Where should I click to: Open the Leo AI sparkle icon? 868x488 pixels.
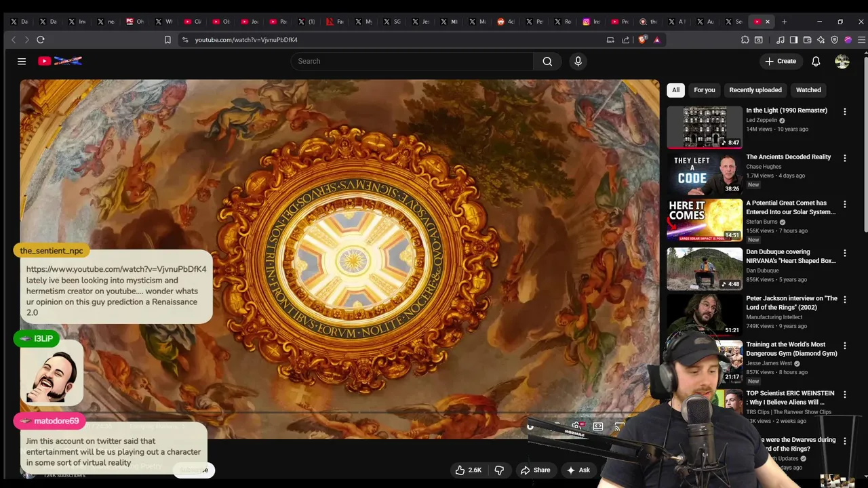click(821, 40)
